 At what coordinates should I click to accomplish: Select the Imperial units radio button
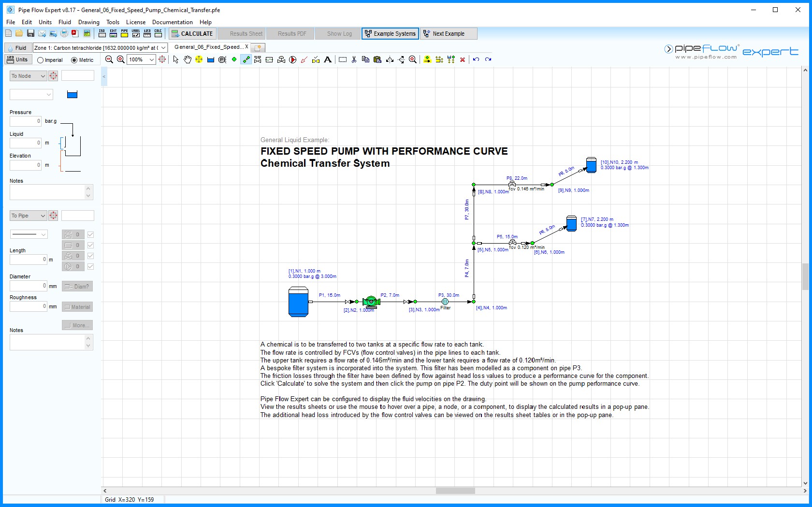pos(40,60)
